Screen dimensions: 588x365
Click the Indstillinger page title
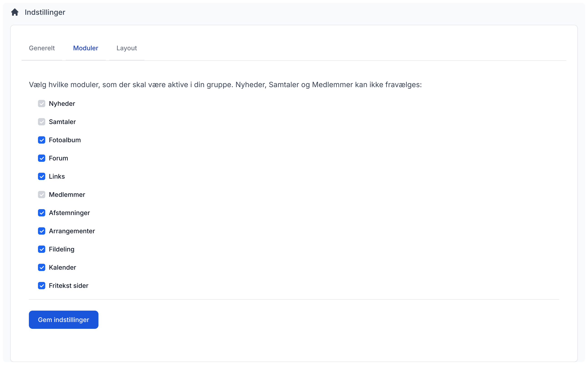pyautogui.click(x=45, y=12)
